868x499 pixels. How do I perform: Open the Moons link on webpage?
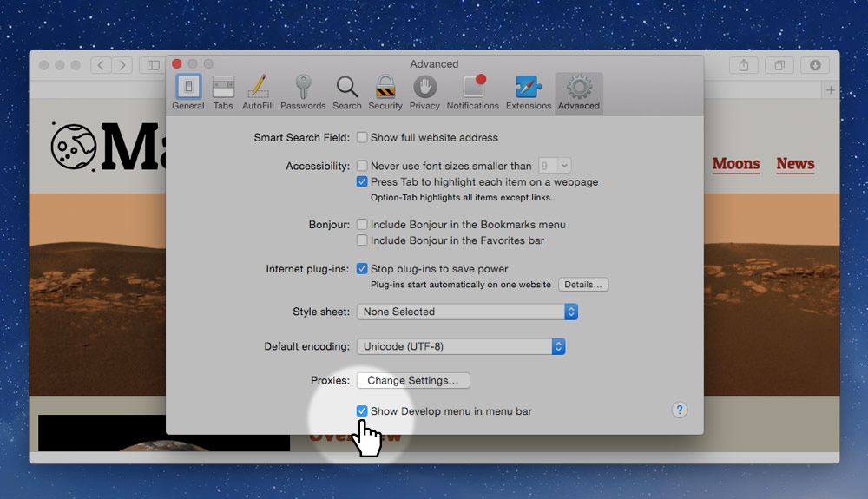point(736,164)
